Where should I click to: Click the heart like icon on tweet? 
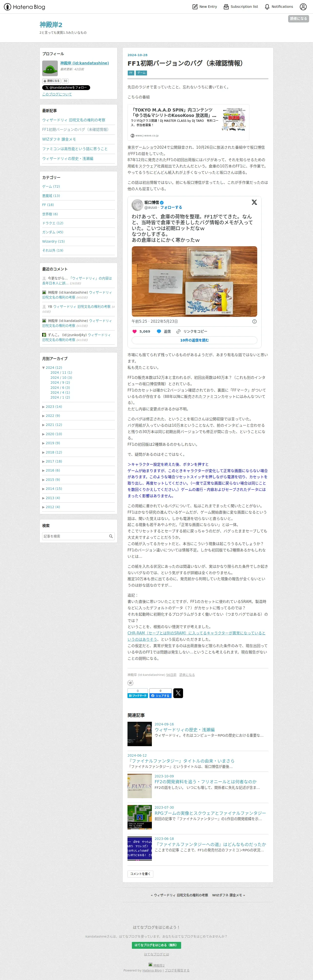[134, 331]
